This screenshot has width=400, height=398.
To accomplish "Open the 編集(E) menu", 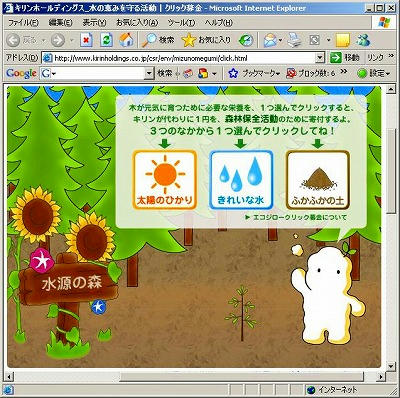I will click(60, 22).
